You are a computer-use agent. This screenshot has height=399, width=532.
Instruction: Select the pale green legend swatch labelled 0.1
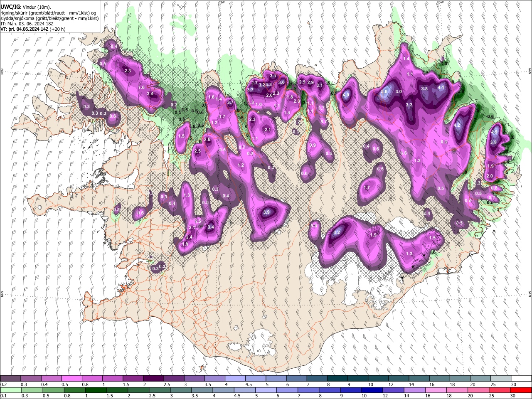[11, 390]
